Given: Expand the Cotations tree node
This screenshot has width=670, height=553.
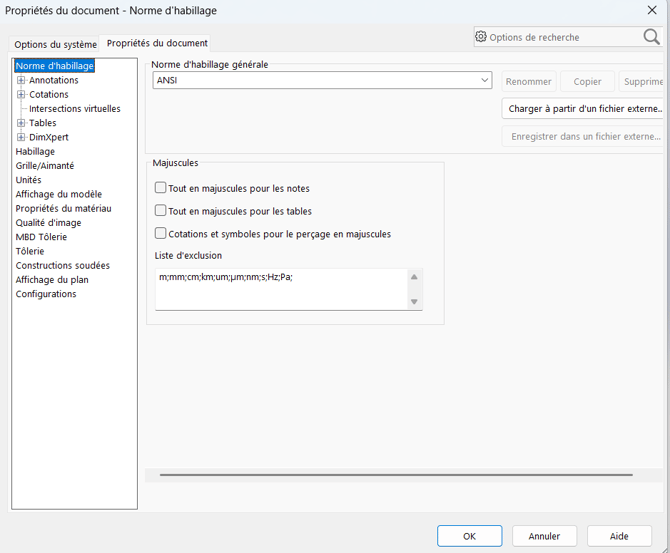Looking at the screenshot, I should (x=21, y=94).
